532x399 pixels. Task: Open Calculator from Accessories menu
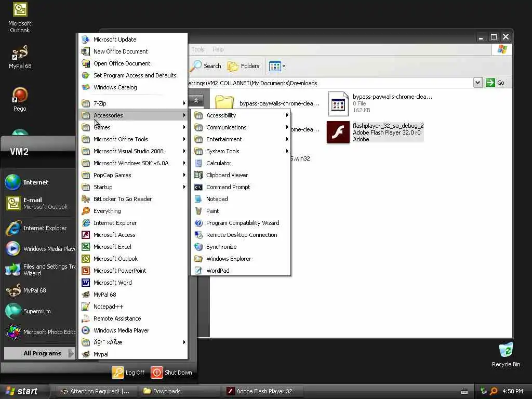pyautogui.click(x=241, y=163)
